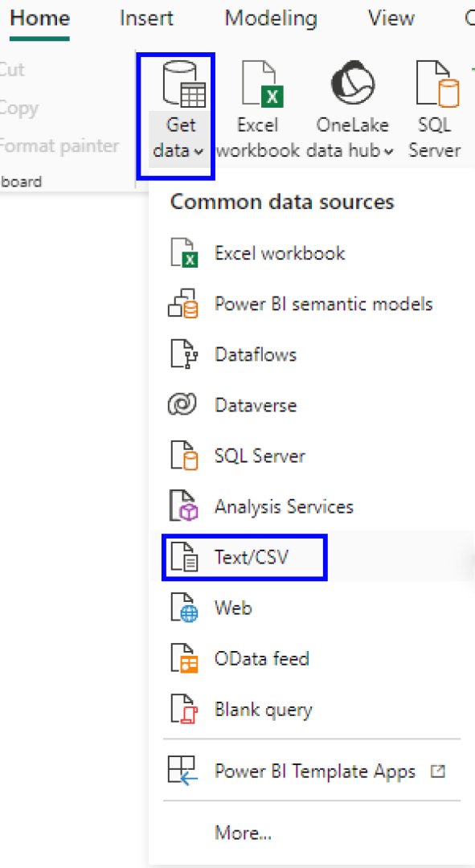Click More... at the menu bottom
This screenshot has height=868, width=475.
click(x=243, y=832)
